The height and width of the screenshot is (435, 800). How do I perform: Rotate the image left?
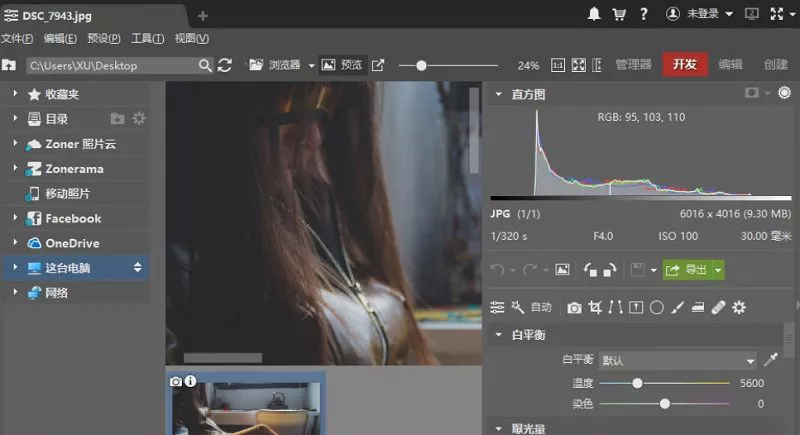589,270
